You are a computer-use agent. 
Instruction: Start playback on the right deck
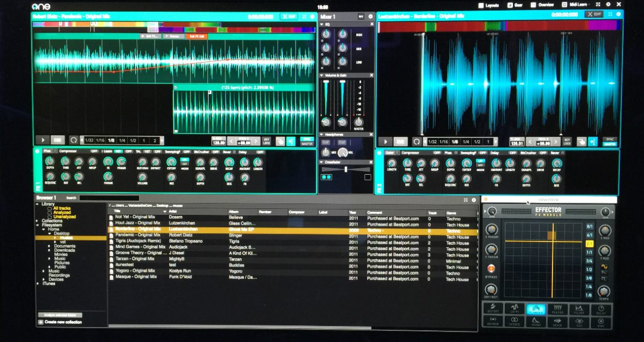click(385, 142)
